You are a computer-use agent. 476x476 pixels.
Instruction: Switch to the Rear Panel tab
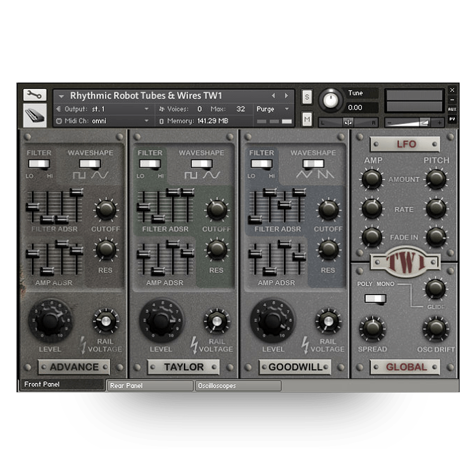[x=150, y=386]
